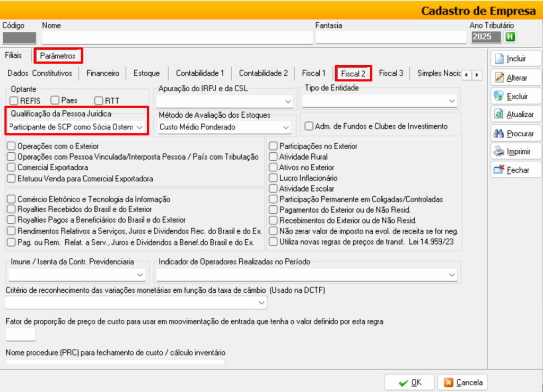Click the Procurar binoculars icon
This screenshot has width=543, height=392.
point(498,133)
